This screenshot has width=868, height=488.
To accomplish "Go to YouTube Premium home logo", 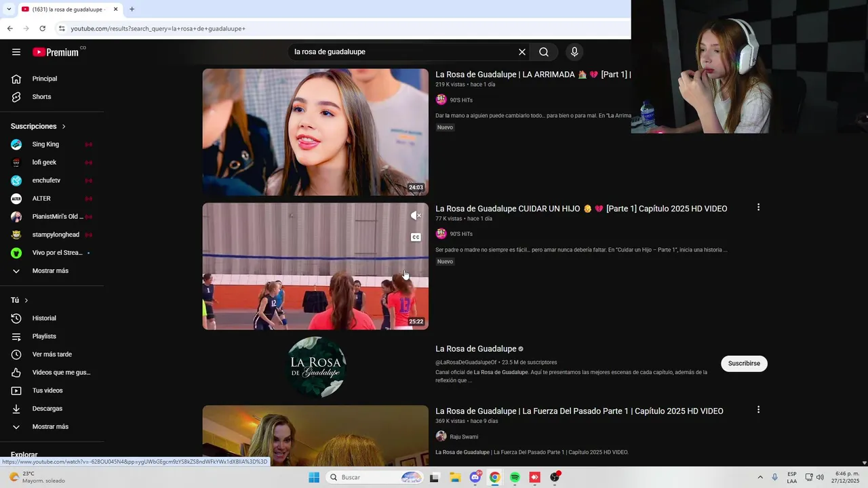I will tap(56, 52).
